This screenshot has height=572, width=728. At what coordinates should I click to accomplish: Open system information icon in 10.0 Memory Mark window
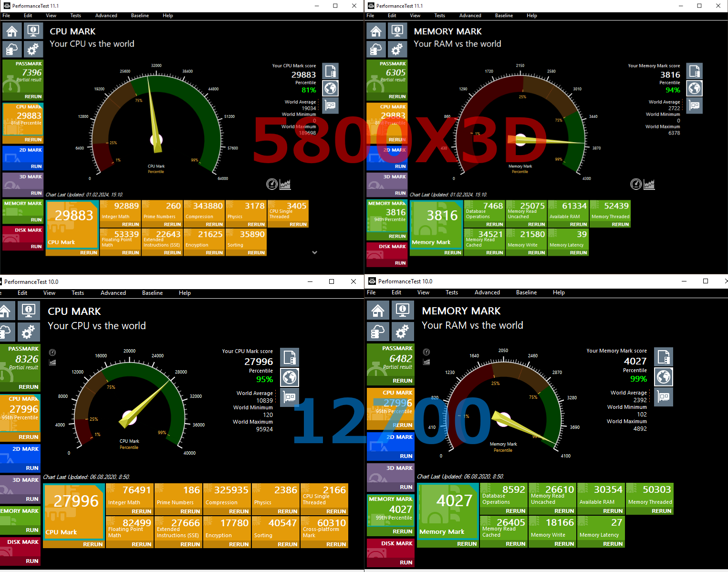click(402, 311)
